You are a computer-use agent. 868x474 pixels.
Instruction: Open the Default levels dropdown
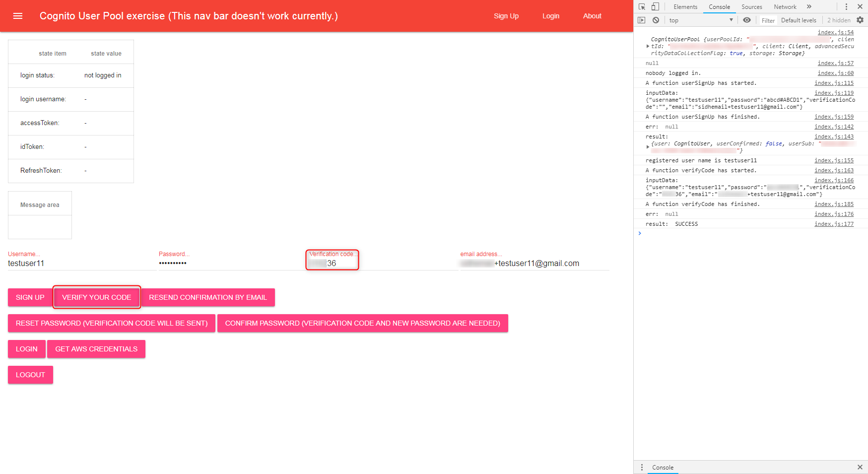799,20
